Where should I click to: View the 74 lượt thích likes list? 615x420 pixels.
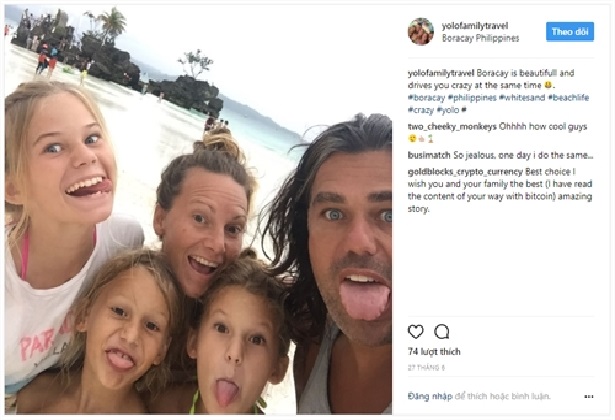[434, 352]
